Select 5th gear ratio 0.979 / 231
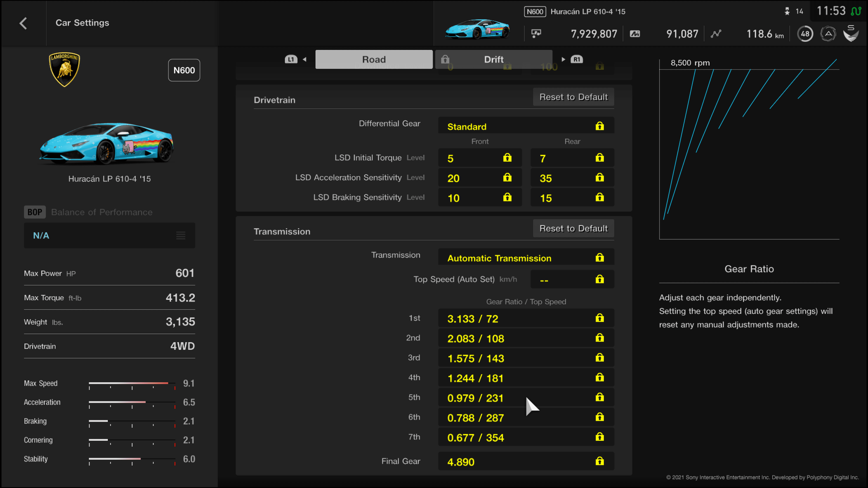Screen dimensions: 868x488 coord(526,397)
